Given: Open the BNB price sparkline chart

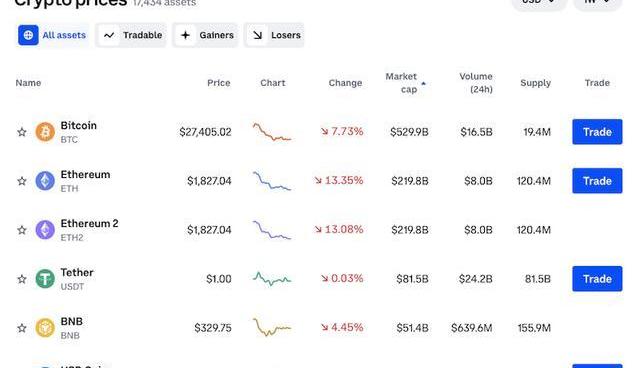Looking at the screenshot, I should [272, 327].
